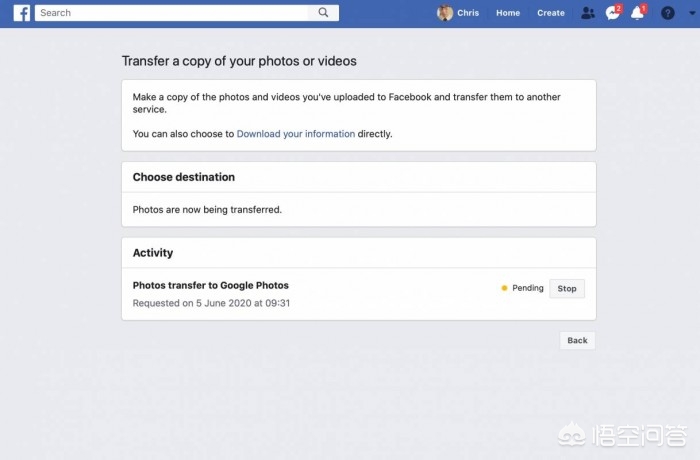Click the Facebook logo icon
This screenshot has width=700, height=460.
21,13
